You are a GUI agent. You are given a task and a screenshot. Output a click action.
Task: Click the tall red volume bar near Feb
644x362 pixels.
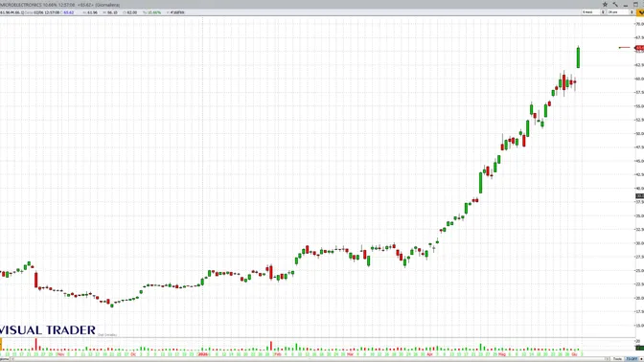click(x=271, y=346)
